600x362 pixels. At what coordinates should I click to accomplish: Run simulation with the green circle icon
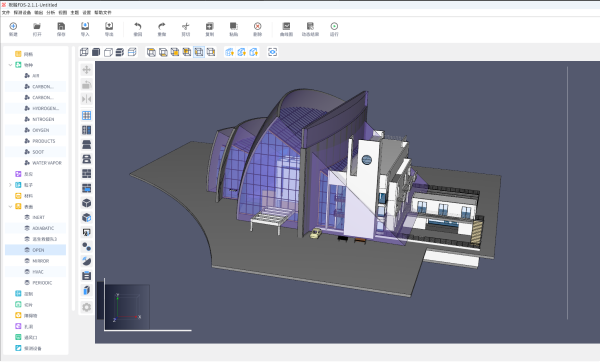coord(334,26)
